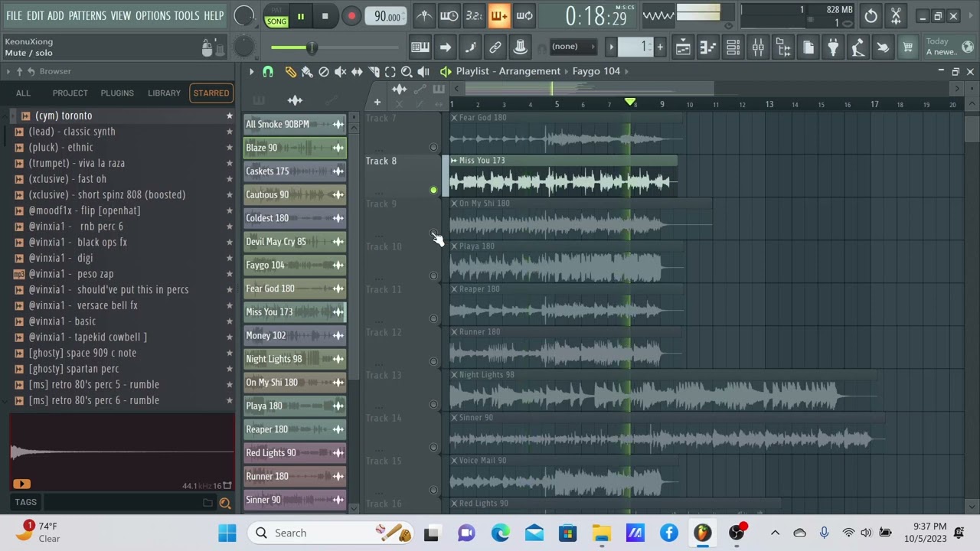Select the Night Lights 98 clip in picker
Viewport: 980px width, 551px height.
(x=295, y=359)
